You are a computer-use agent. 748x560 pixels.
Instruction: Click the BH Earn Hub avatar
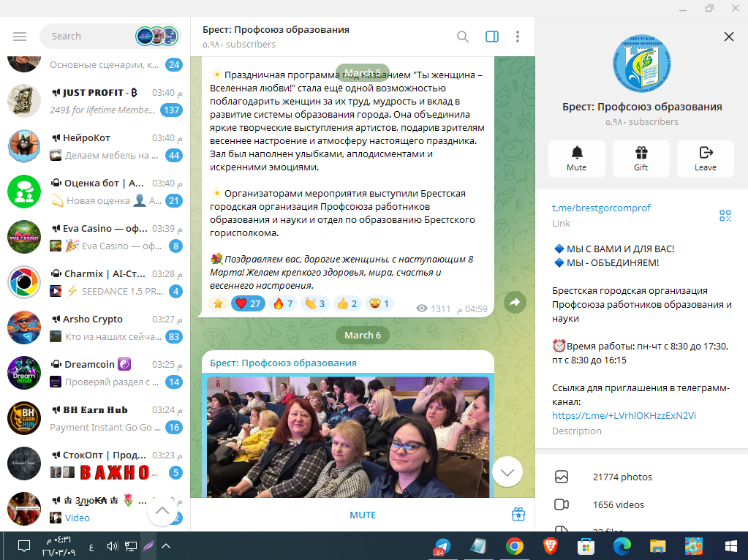tap(24, 418)
